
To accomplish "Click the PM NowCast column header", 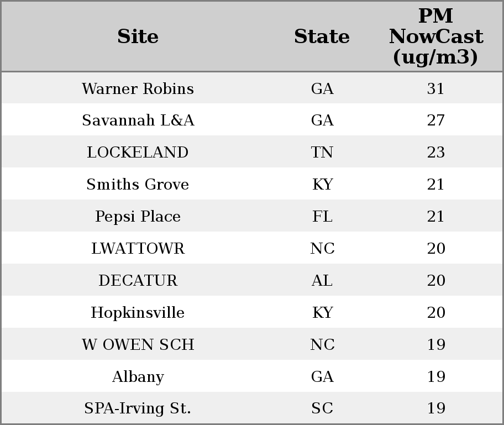I will coord(435,36).
